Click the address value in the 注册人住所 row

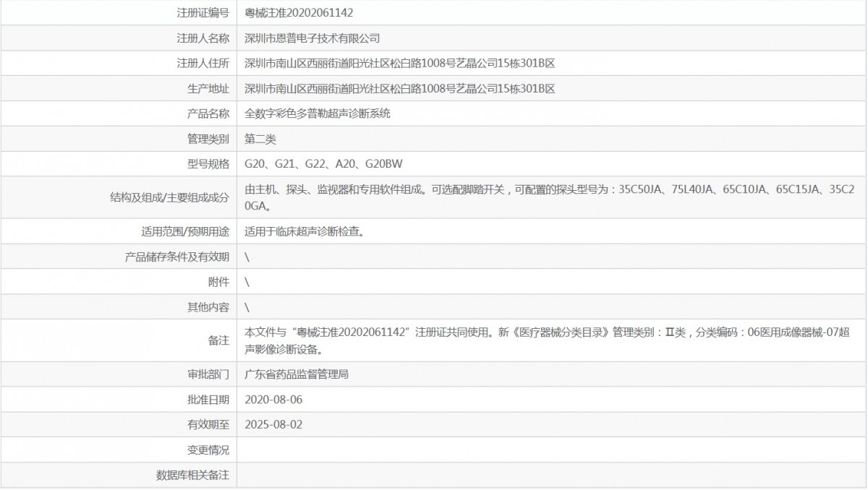click(400, 64)
